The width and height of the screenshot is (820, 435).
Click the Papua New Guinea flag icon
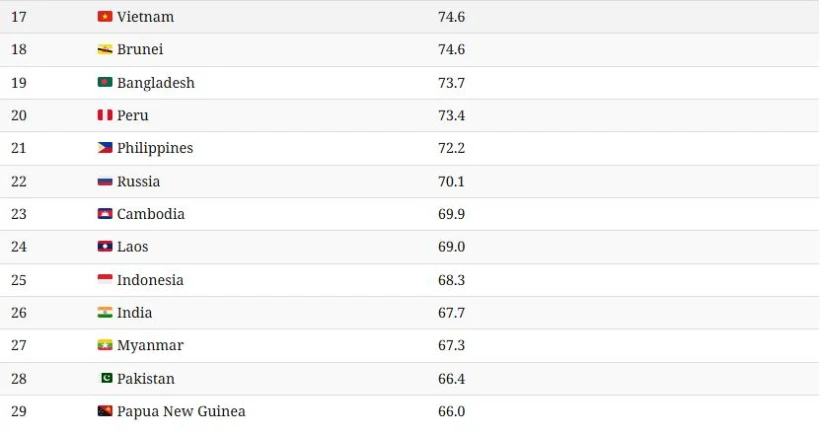[105, 411]
